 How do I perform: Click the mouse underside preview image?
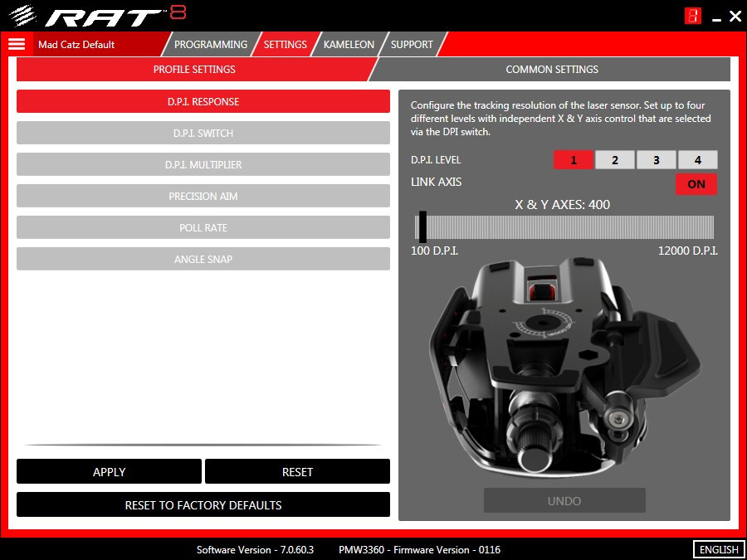tap(564, 369)
